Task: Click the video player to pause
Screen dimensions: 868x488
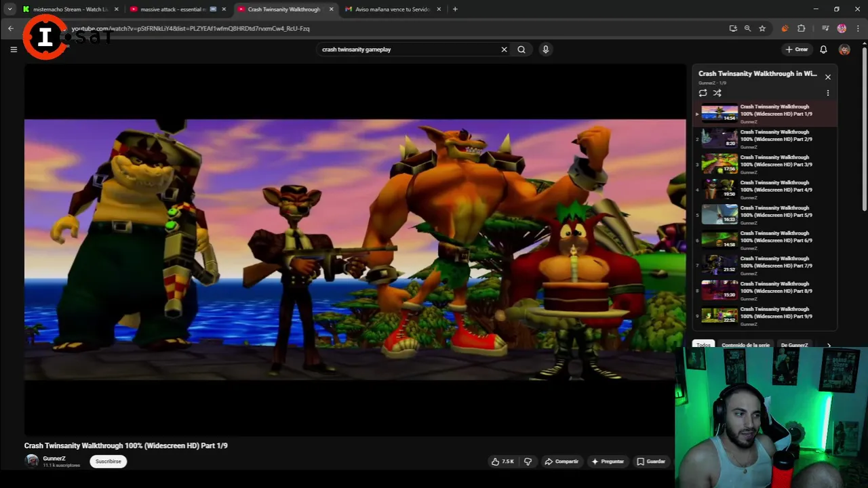Action: 355,249
